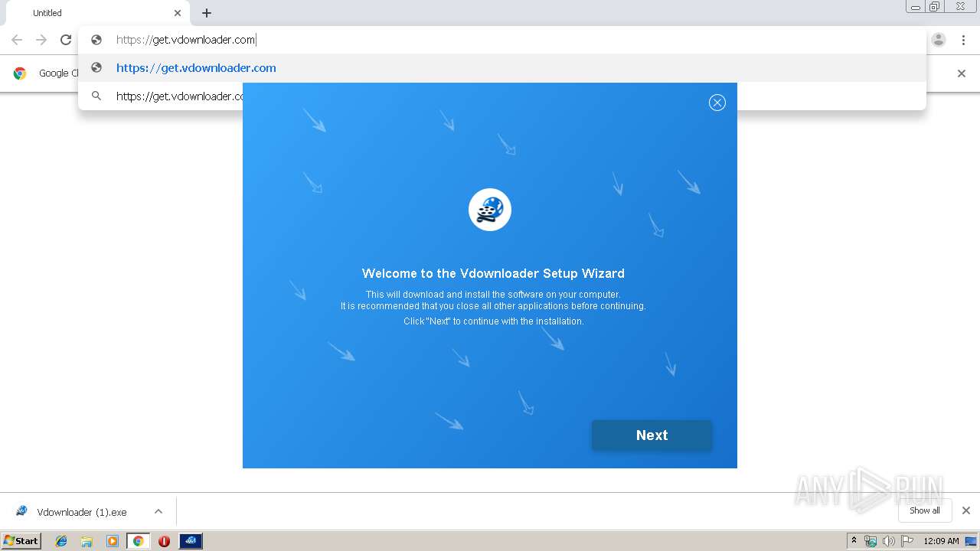Open Chrome three-dot menu
Image resolution: width=980 pixels, height=551 pixels.
[x=963, y=40]
